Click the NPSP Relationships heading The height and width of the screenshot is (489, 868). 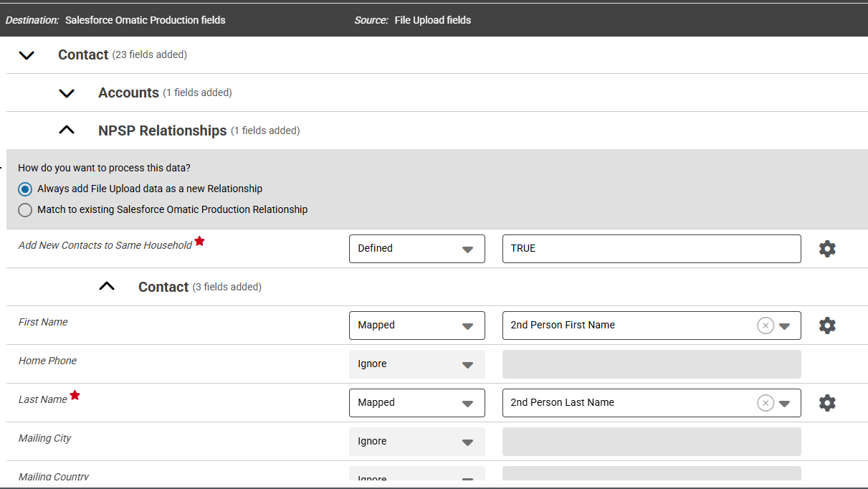pos(163,130)
